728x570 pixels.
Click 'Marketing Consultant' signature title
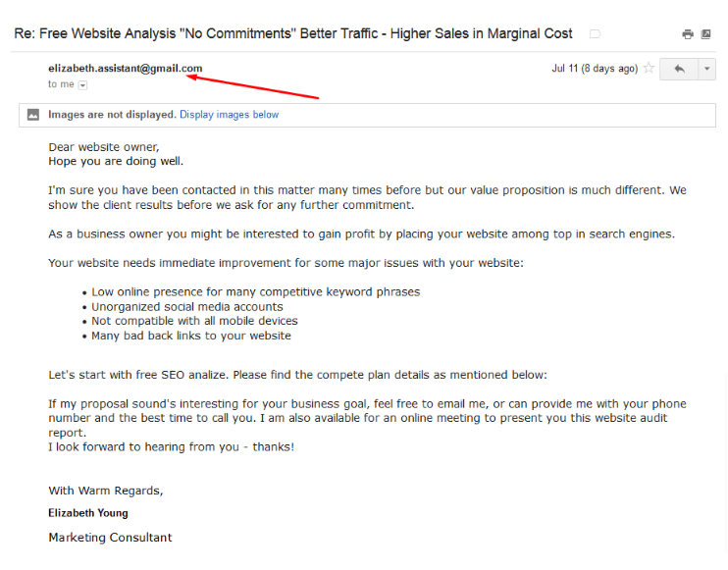110,538
